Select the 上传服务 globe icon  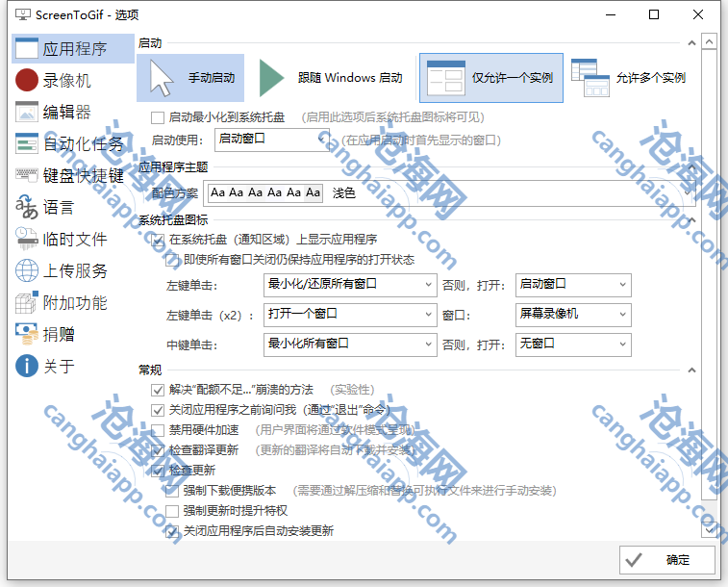27,270
